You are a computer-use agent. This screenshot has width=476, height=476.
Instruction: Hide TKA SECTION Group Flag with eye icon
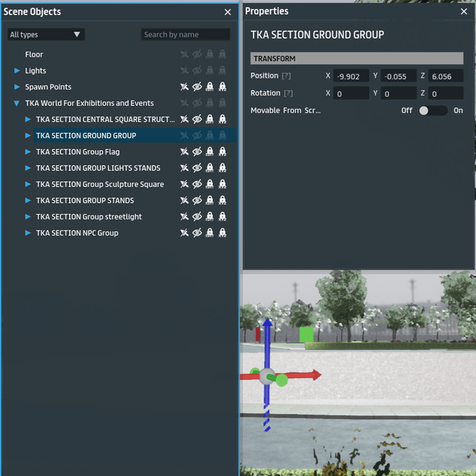coord(197,152)
